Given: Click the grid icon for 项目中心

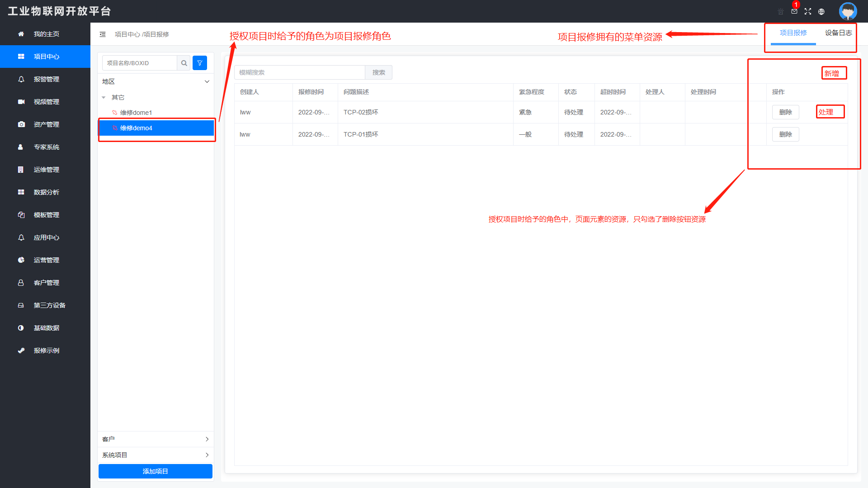Looking at the screenshot, I should click(x=21, y=57).
